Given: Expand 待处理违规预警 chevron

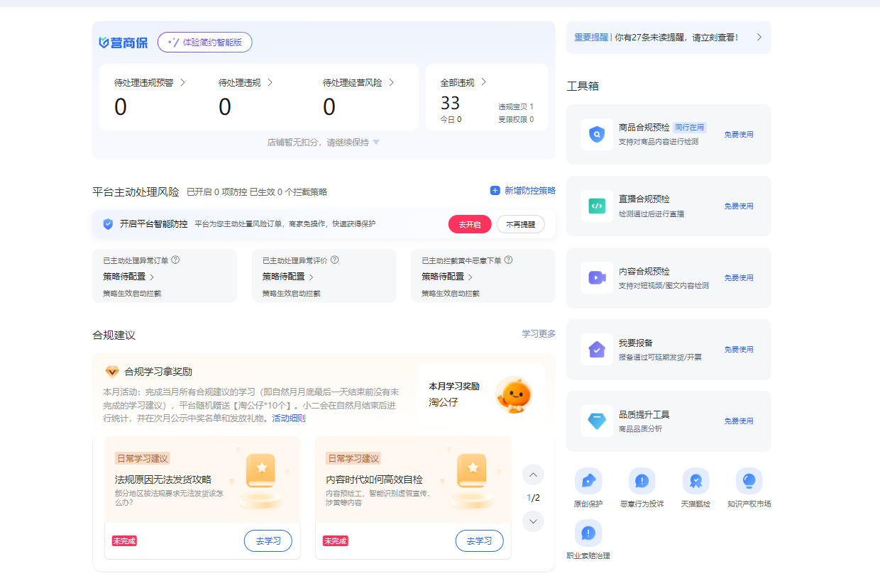Looking at the screenshot, I should point(182,82).
